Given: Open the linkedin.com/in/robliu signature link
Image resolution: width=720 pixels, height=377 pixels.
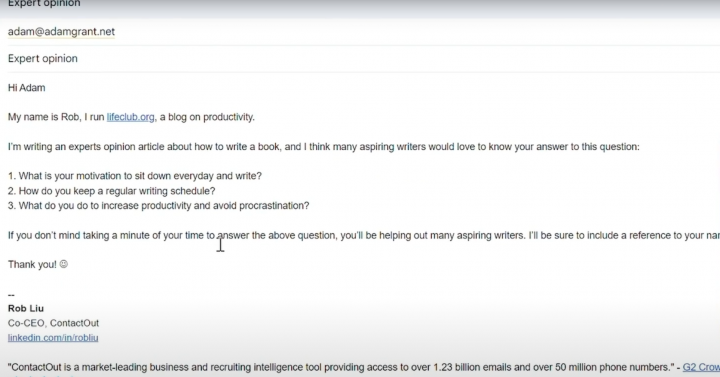Looking at the screenshot, I should (x=53, y=338).
